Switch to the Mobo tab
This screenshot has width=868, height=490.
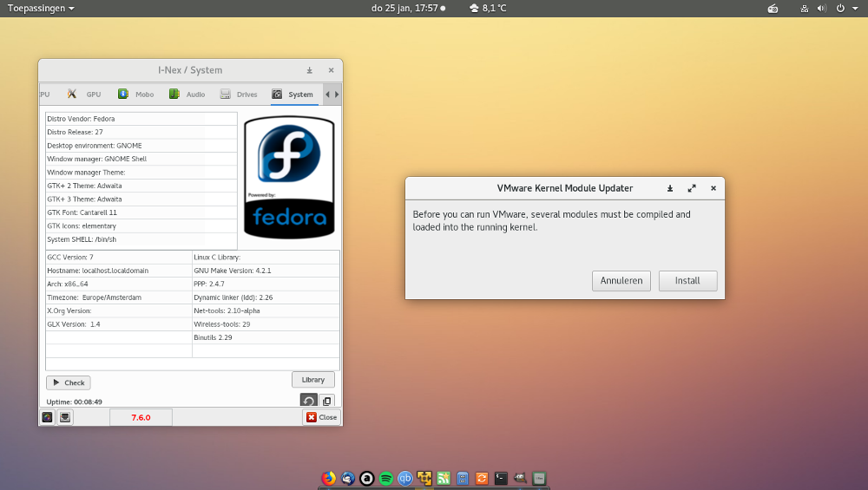pos(136,94)
